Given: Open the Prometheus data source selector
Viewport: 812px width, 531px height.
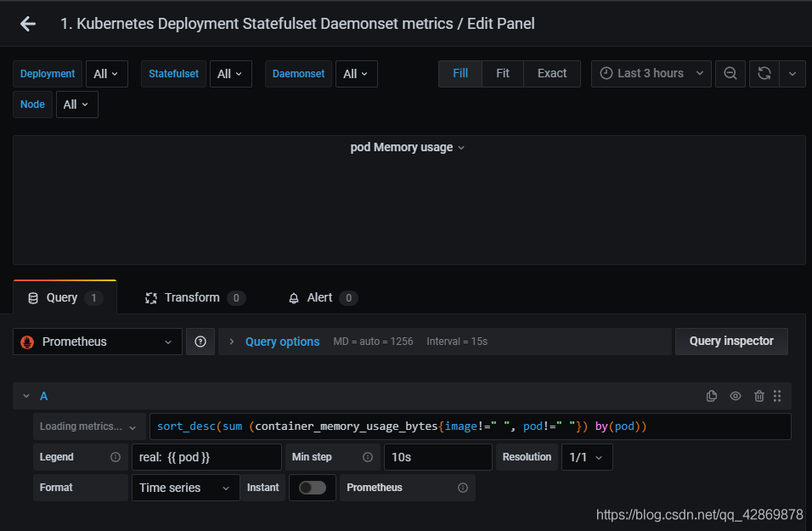Looking at the screenshot, I should (x=98, y=342).
